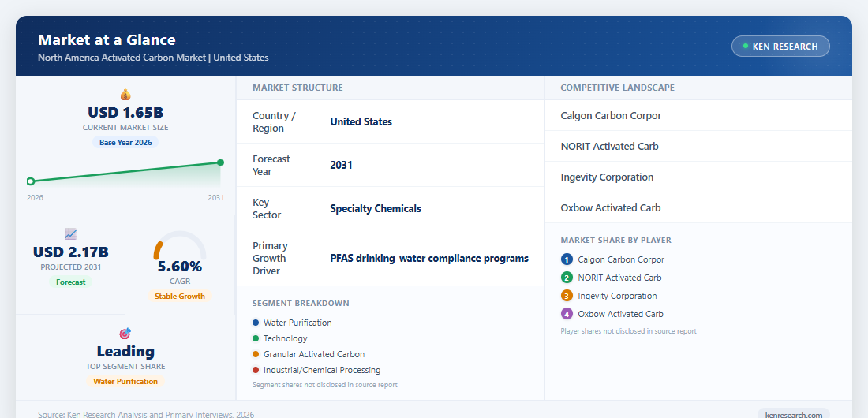This screenshot has width=868, height=418.
Task: Click the United States value
Action: (x=361, y=121)
